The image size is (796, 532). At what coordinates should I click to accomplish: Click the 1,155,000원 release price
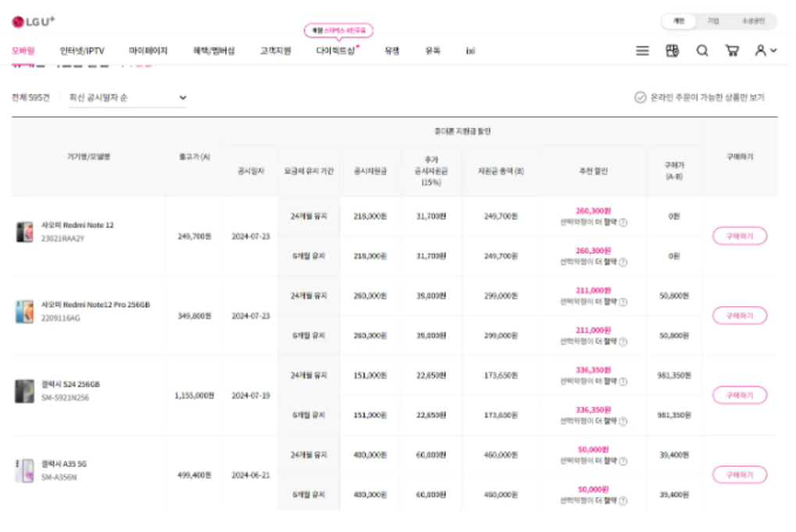pyautogui.click(x=194, y=395)
